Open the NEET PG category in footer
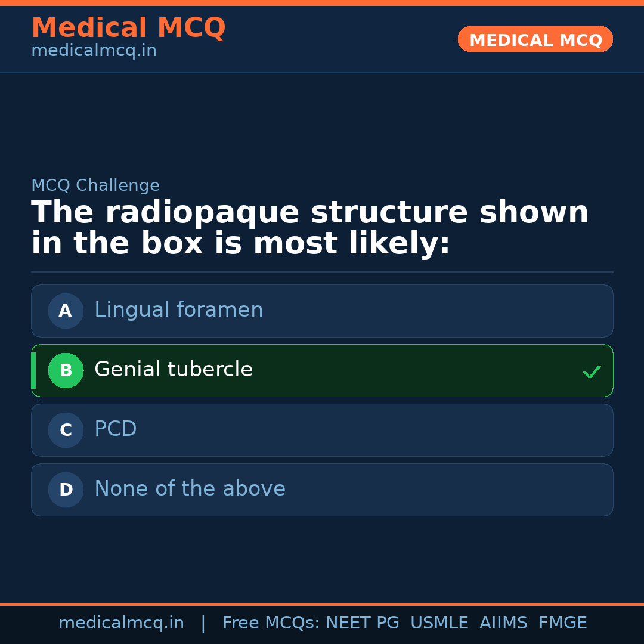Screen dimensions: 644x644 coord(362,623)
